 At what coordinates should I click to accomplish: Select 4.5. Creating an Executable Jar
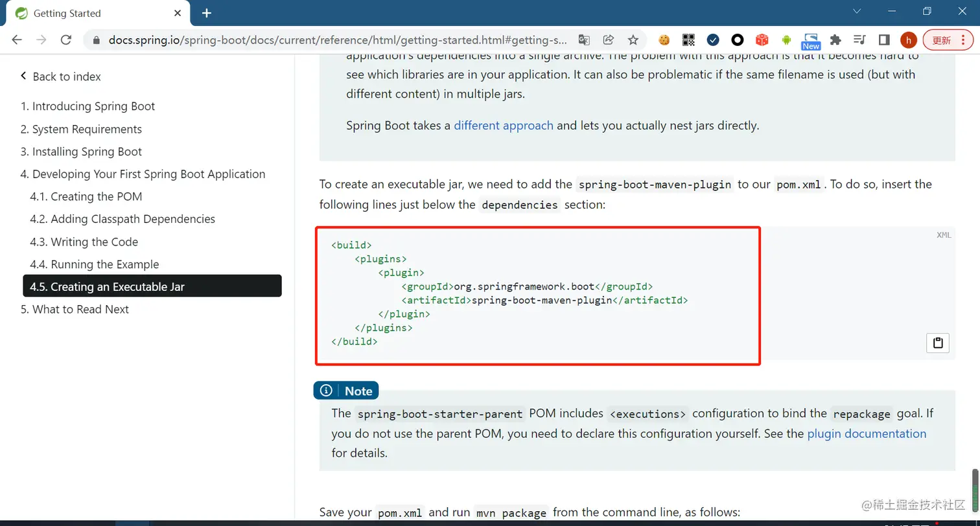[152, 286]
